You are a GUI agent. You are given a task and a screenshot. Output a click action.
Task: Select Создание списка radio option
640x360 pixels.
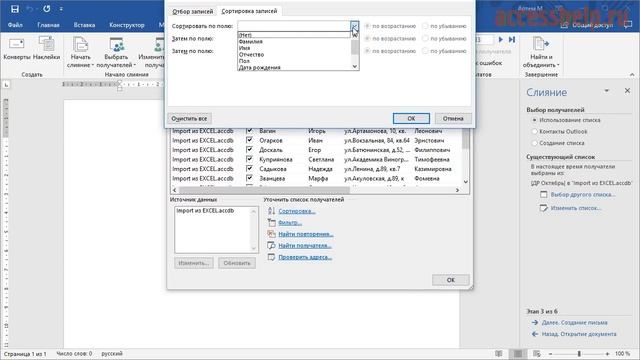(558, 143)
